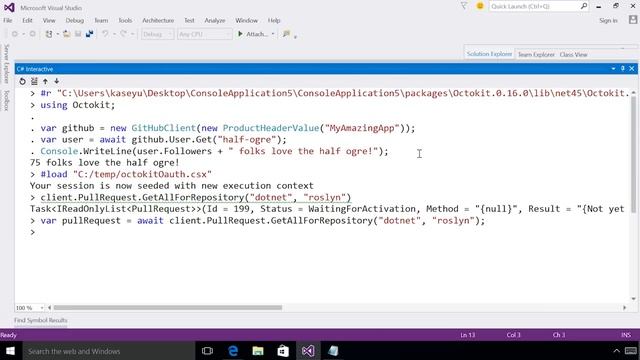Click the New Project toolbar icon
Screen dimensions: 640x360
pyautogui.click(x=49, y=34)
